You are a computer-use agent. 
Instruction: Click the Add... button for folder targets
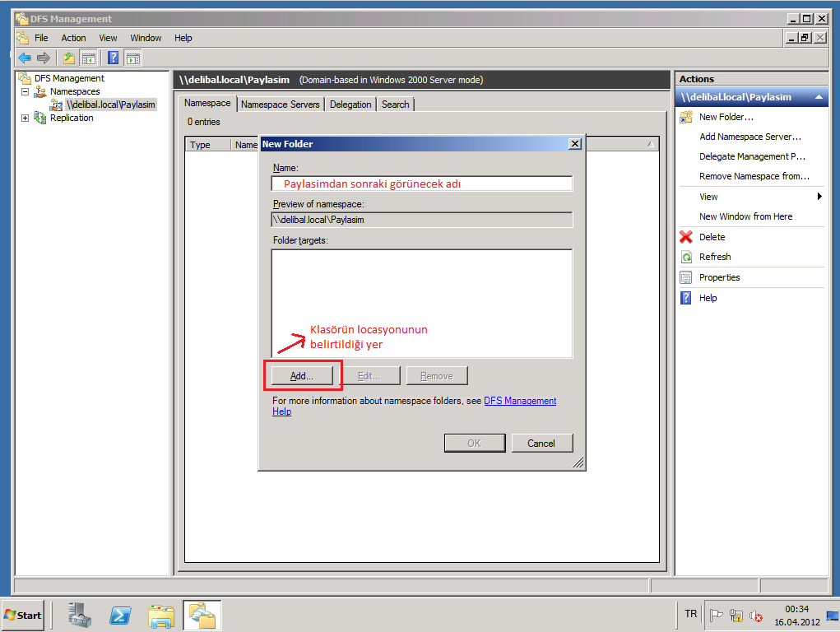(x=302, y=376)
